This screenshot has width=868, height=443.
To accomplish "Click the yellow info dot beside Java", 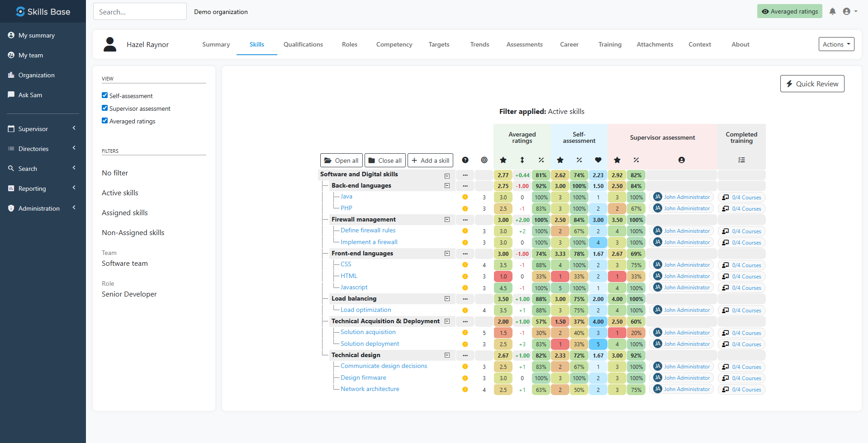I will pyautogui.click(x=465, y=197).
